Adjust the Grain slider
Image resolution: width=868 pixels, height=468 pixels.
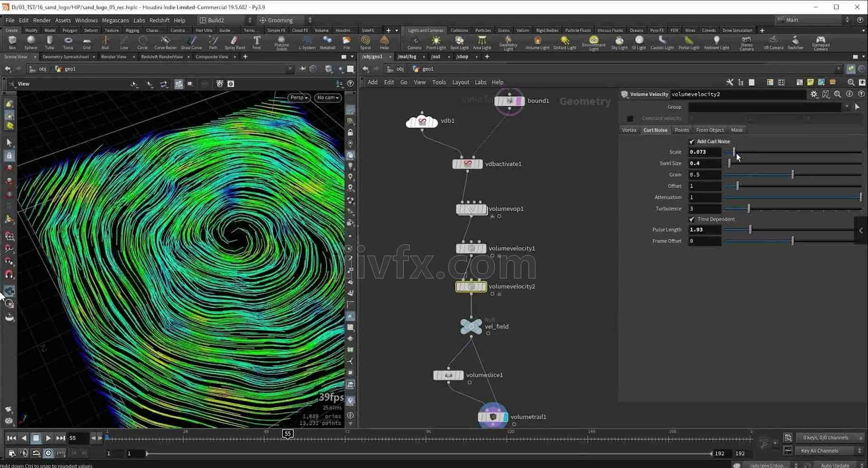click(793, 175)
